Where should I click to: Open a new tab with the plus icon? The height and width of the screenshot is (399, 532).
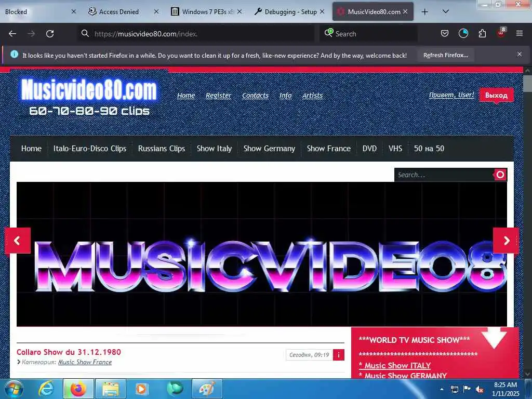click(x=424, y=12)
